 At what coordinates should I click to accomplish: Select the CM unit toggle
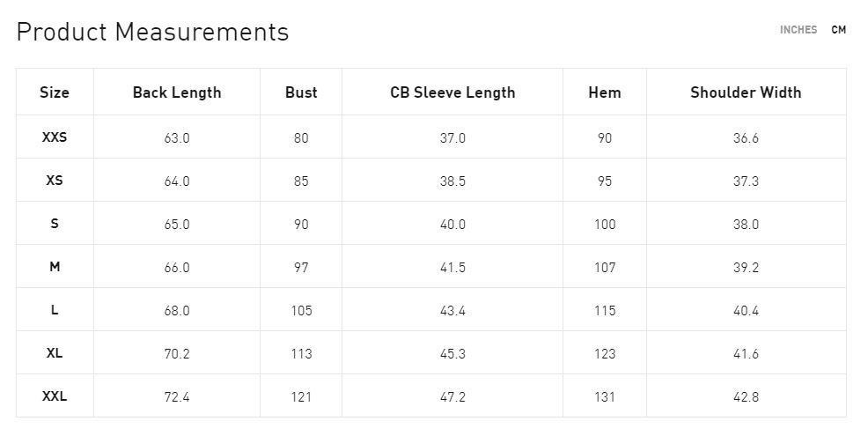pyautogui.click(x=838, y=30)
